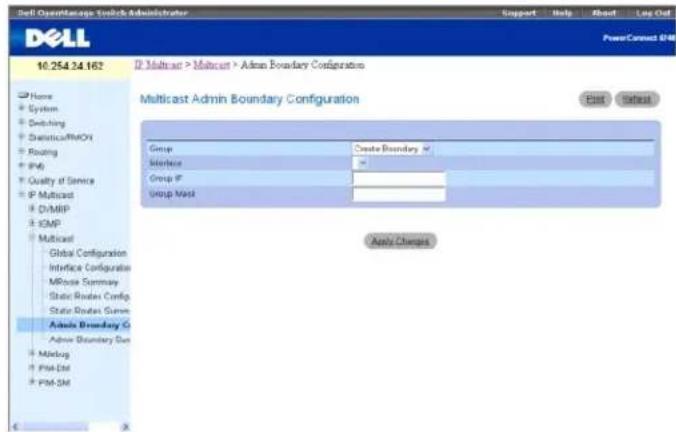Expand the Switching tree node

(x=21, y=123)
